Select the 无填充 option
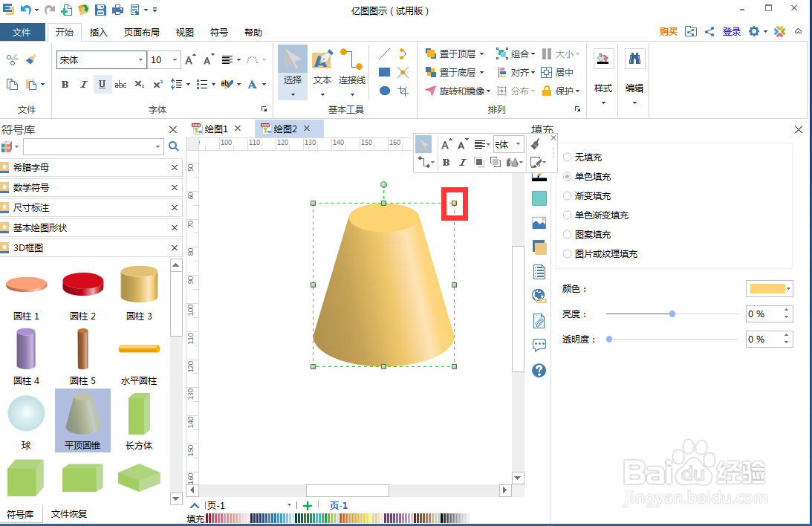The image size is (812, 526). click(567, 157)
